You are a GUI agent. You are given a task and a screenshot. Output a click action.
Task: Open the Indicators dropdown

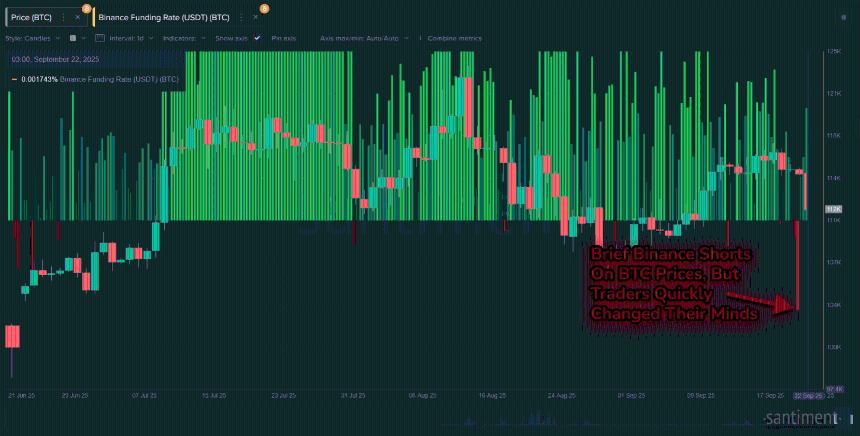click(x=184, y=38)
